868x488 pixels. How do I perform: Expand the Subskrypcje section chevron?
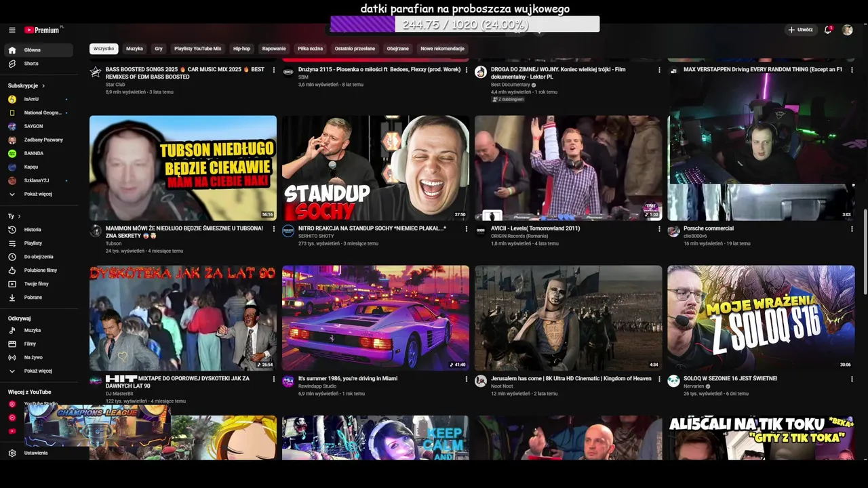(43, 86)
